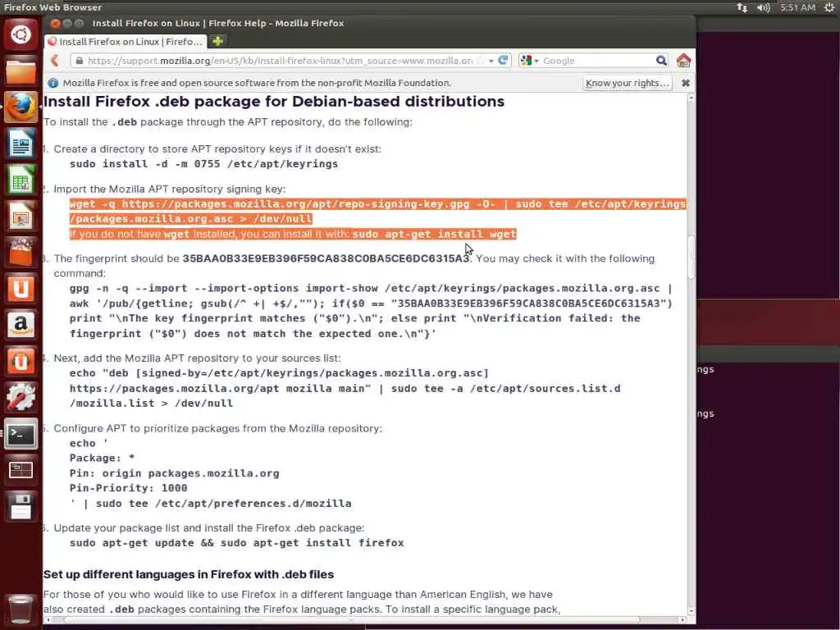Screen dimensions: 840x630
Task: Click the Know your rights button
Action: point(628,83)
